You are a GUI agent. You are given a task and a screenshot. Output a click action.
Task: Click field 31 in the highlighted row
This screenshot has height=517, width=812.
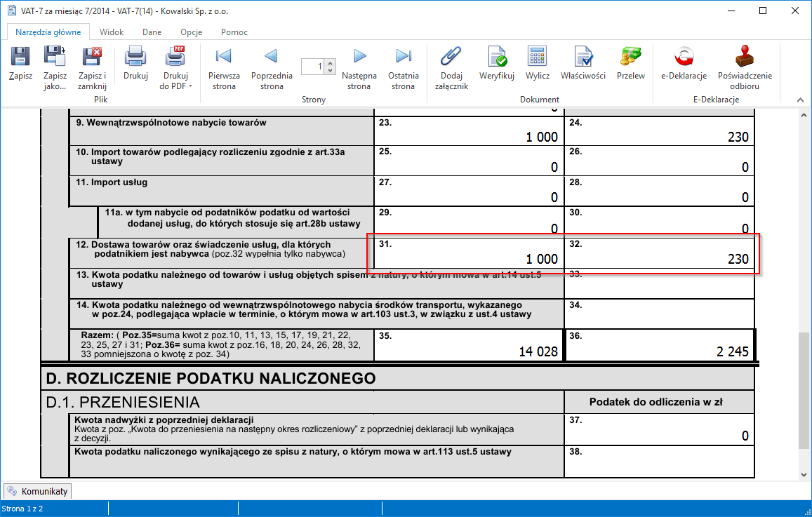pyautogui.click(x=467, y=255)
